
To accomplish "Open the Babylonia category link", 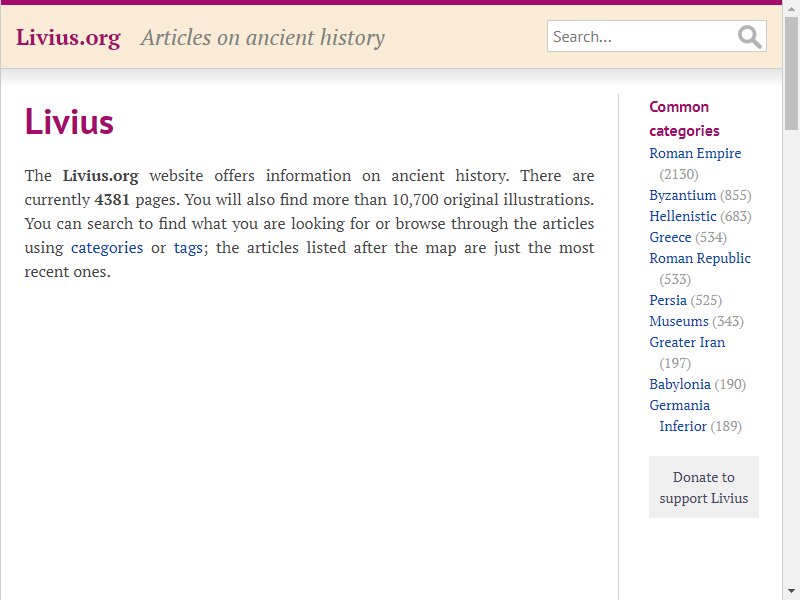I will (680, 384).
